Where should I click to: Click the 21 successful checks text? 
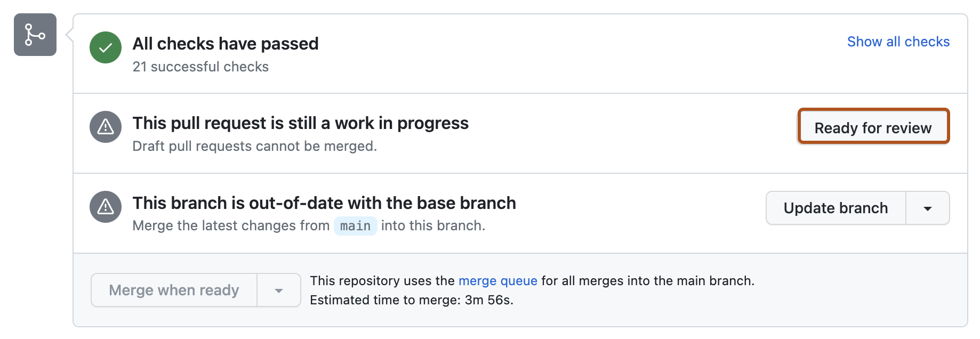[201, 66]
